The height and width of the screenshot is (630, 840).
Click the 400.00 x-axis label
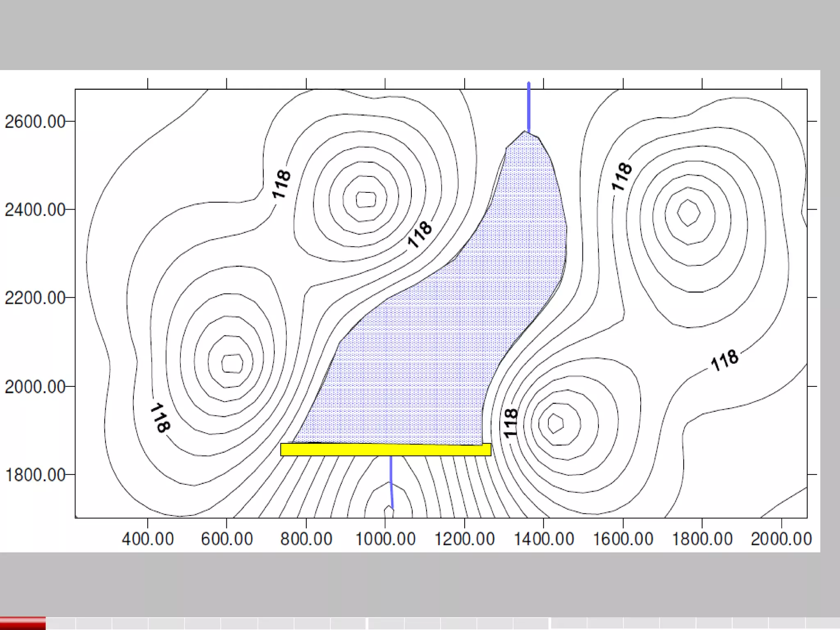point(148,539)
